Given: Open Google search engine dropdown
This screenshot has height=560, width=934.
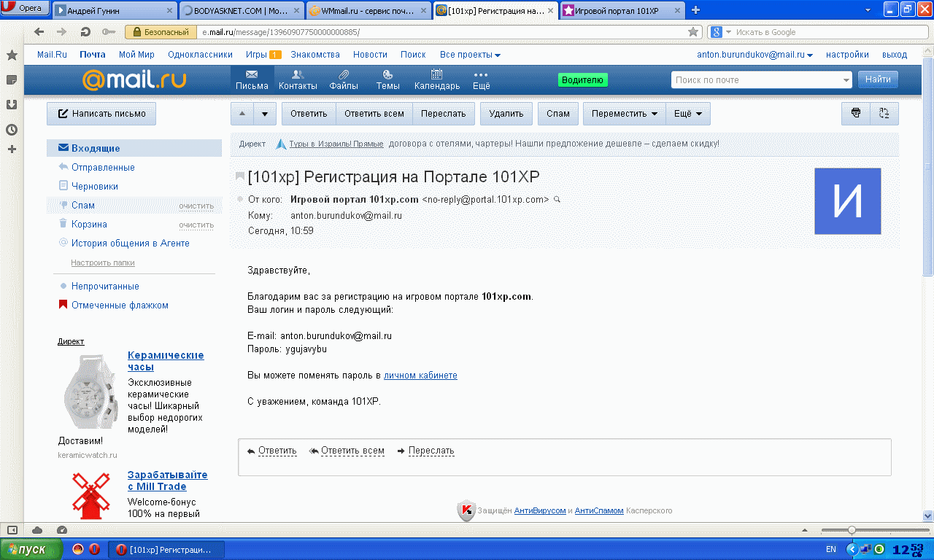Looking at the screenshot, I should (719, 32).
